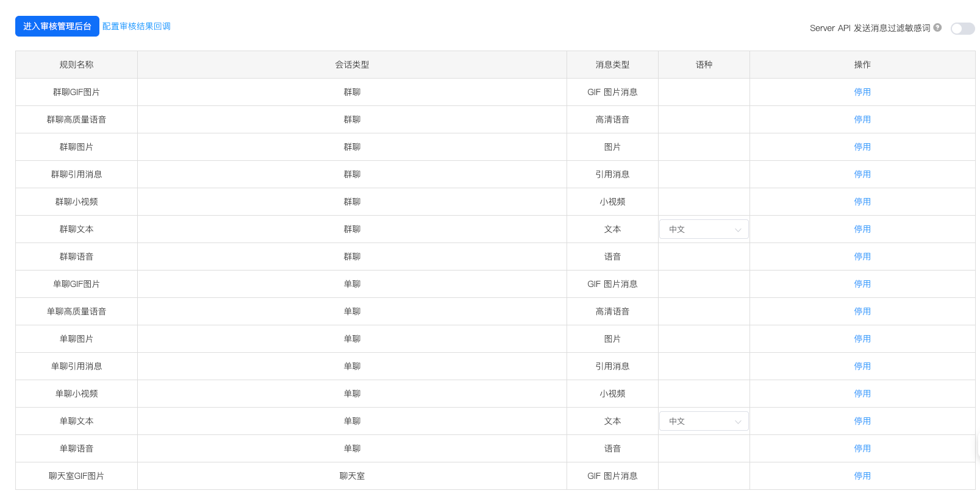Click the 会话类型 column header
This screenshot has width=980, height=499.
[352, 65]
